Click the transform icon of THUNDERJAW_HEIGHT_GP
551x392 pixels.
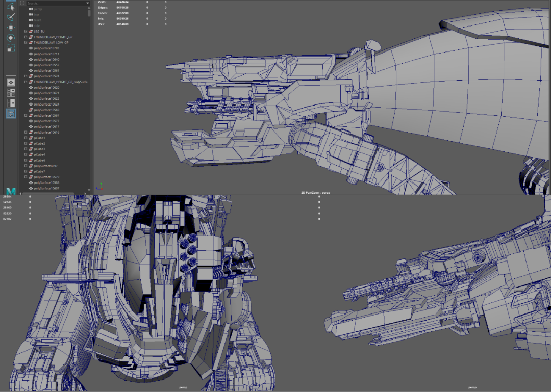[x=31, y=37]
